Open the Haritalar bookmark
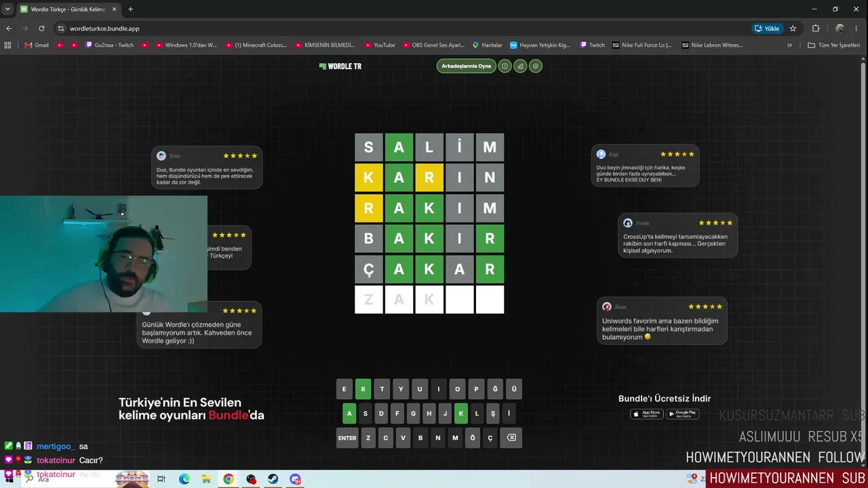Viewport: 868px width, 488px height. coord(488,45)
